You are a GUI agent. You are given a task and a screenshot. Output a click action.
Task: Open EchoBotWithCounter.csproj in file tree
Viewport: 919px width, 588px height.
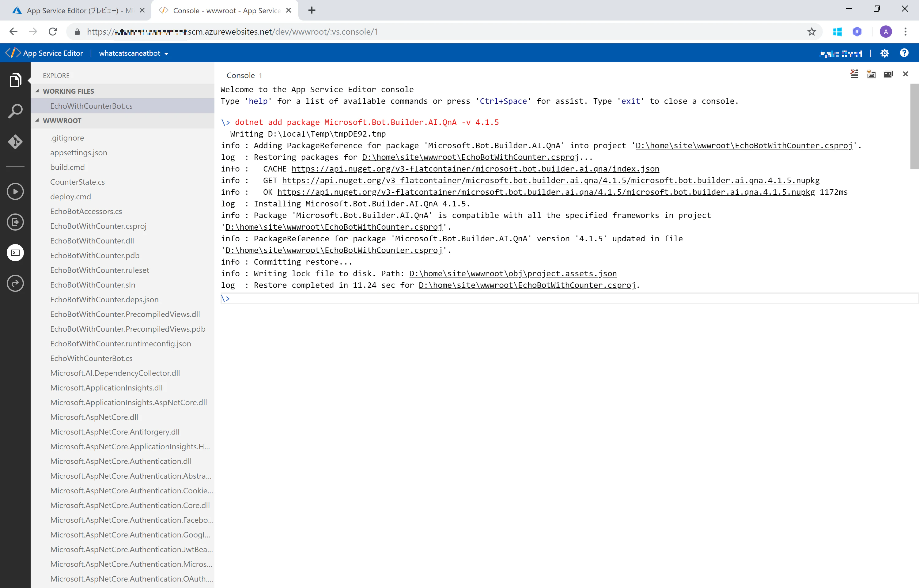(x=98, y=226)
